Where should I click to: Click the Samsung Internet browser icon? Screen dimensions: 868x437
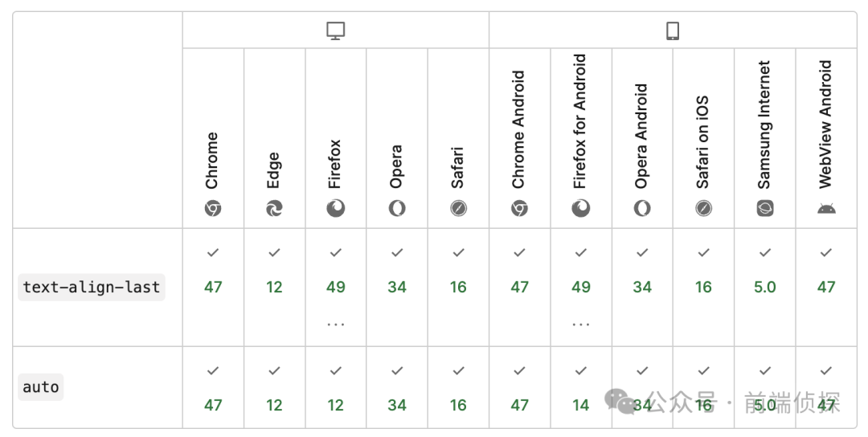click(765, 209)
